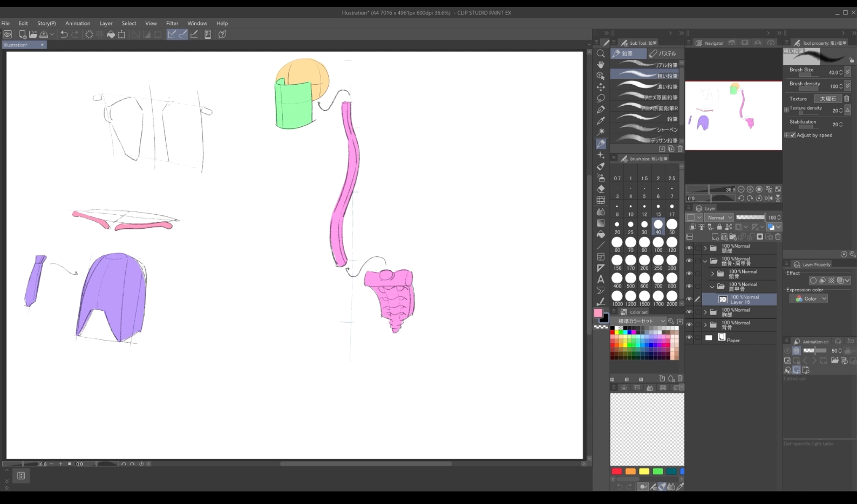Click the Clip Studio spiral icon
The image size is (857, 504).
[8, 35]
